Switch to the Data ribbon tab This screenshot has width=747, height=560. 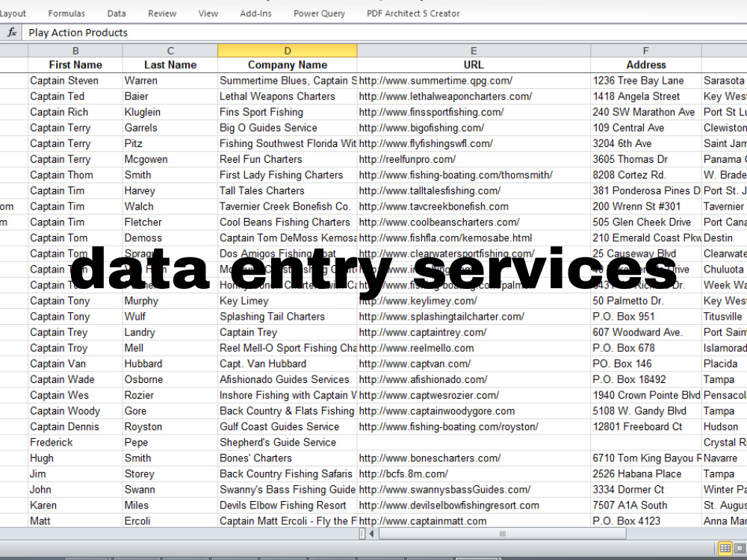(117, 13)
